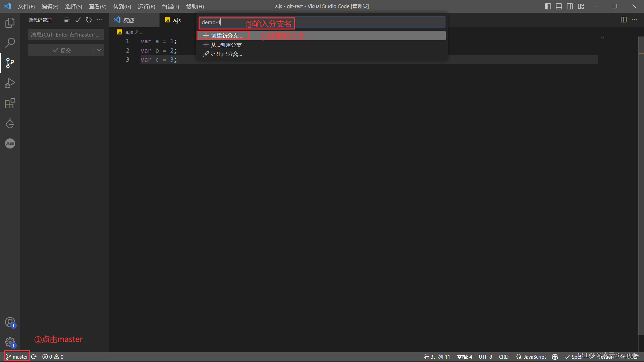
Task: Open customize layout icon in title bar
Action: pyautogui.click(x=581, y=6)
